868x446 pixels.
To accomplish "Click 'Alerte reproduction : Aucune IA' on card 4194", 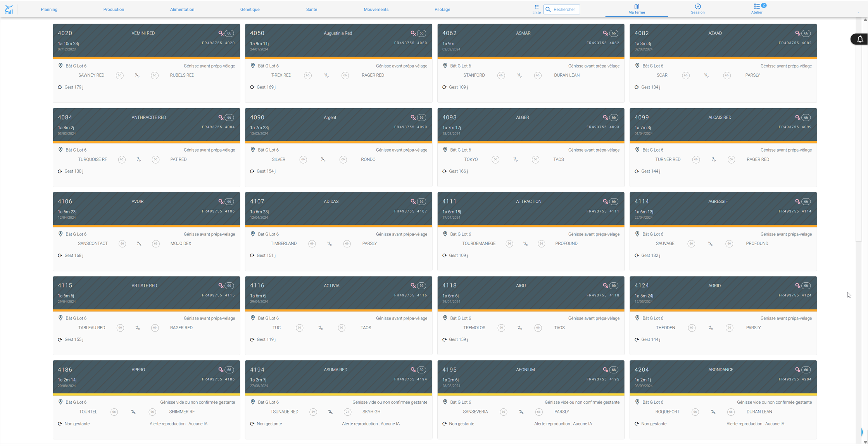I will point(371,424).
